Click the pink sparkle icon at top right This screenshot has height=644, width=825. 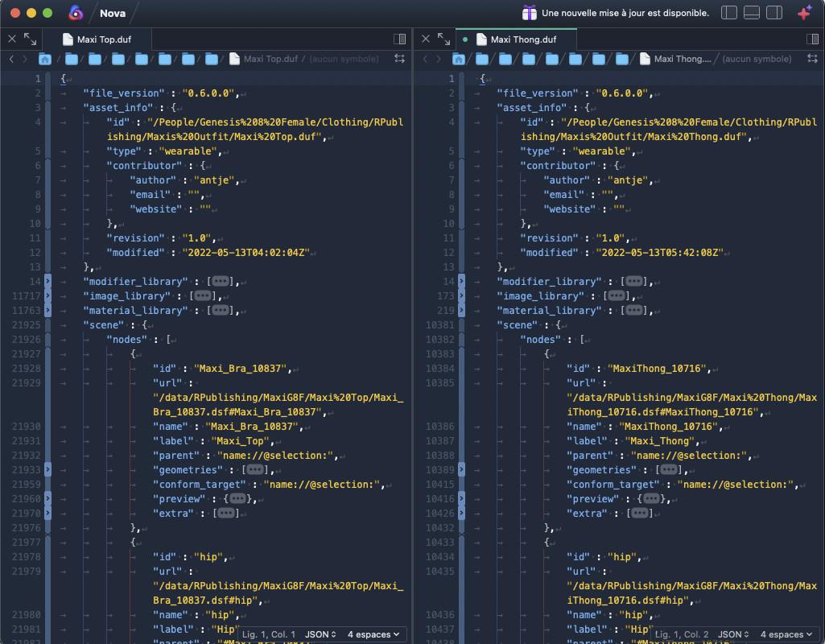point(805,13)
